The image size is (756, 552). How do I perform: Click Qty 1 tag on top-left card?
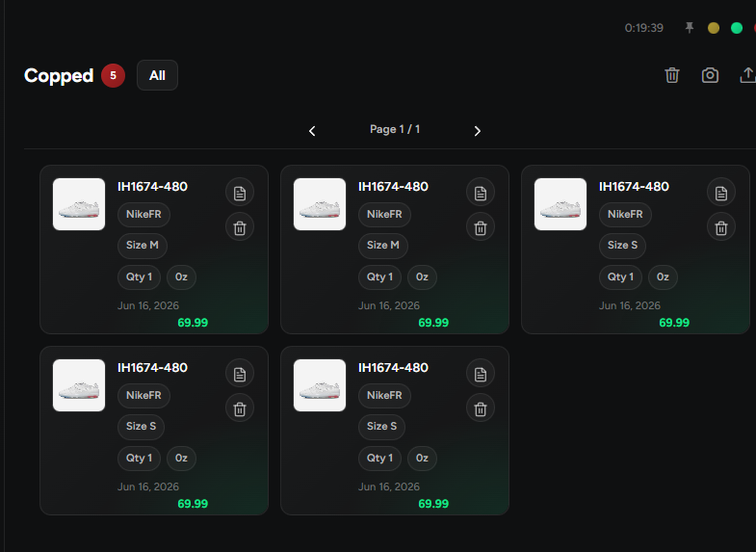click(139, 277)
